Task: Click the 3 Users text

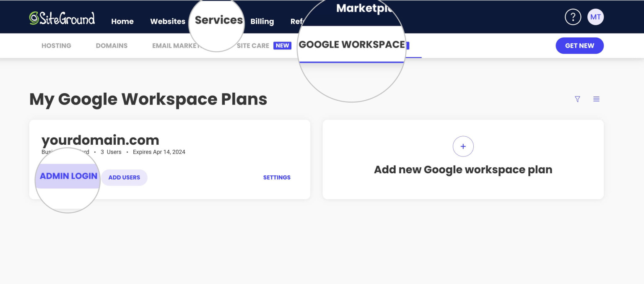Action: point(111,152)
